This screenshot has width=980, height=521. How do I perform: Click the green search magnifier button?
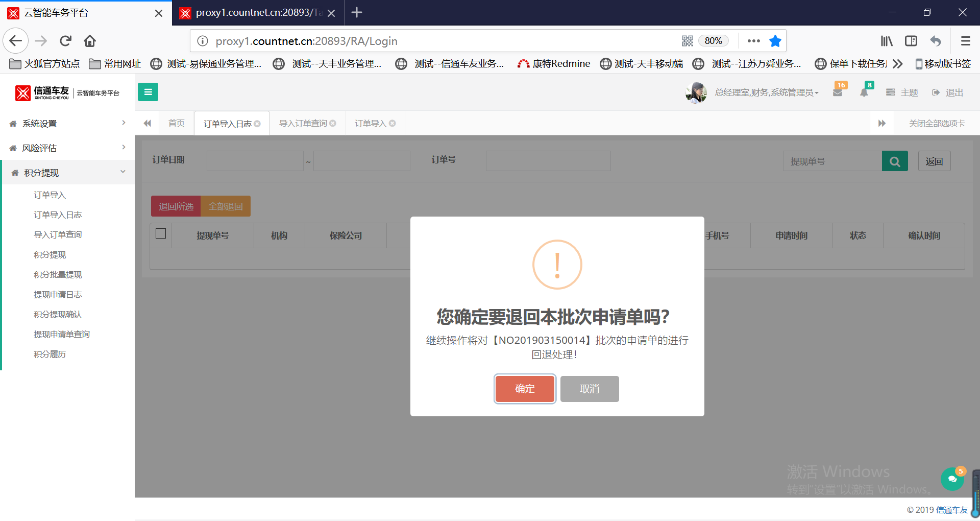894,161
